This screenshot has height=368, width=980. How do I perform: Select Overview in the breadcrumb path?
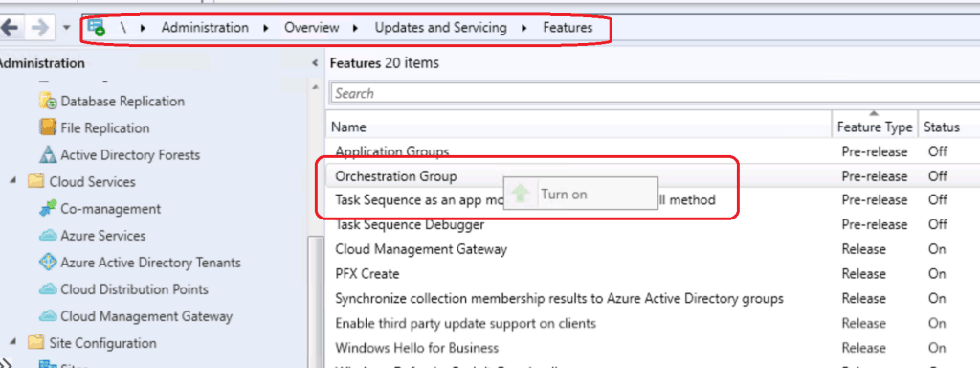[312, 28]
